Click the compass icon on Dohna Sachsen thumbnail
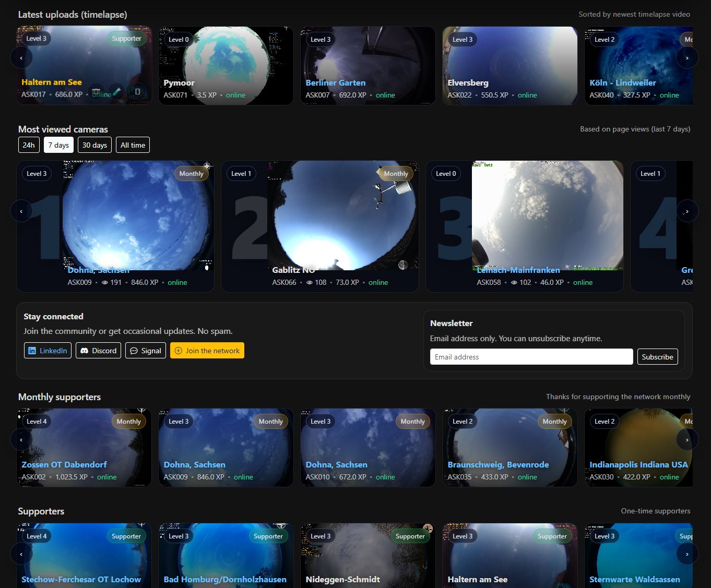711x588 pixels. click(x=208, y=165)
